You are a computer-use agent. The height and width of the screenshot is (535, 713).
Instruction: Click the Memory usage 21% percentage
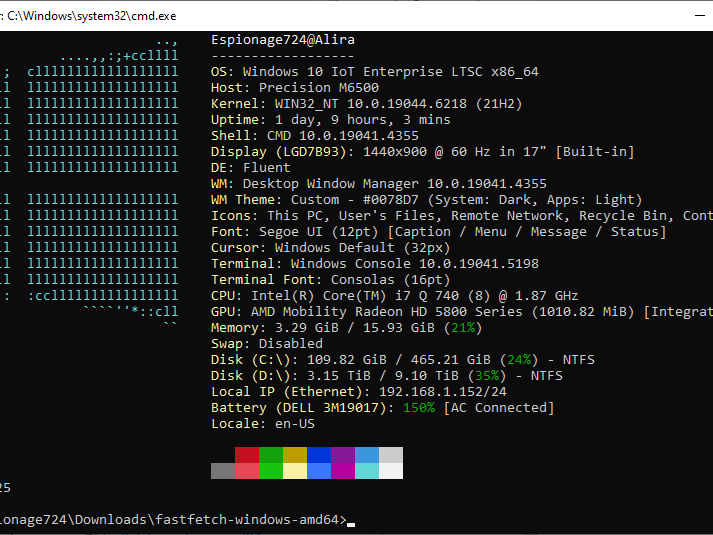tap(462, 327)
